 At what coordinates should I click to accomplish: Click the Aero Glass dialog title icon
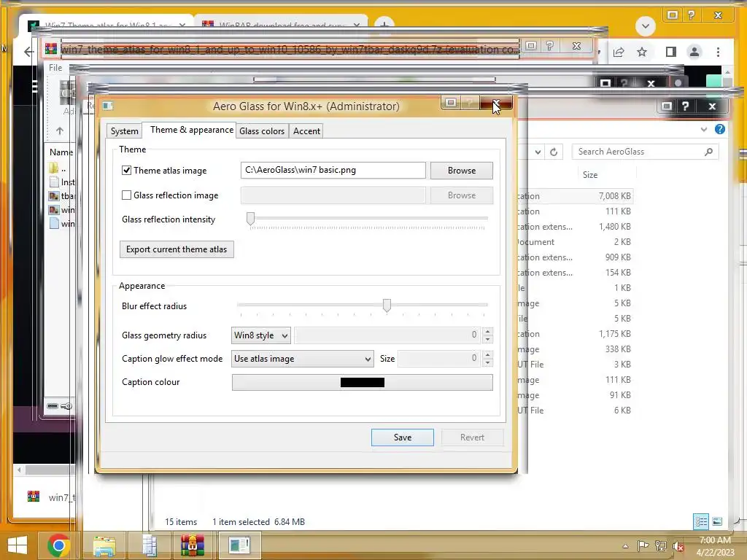[x=108, y=105]
